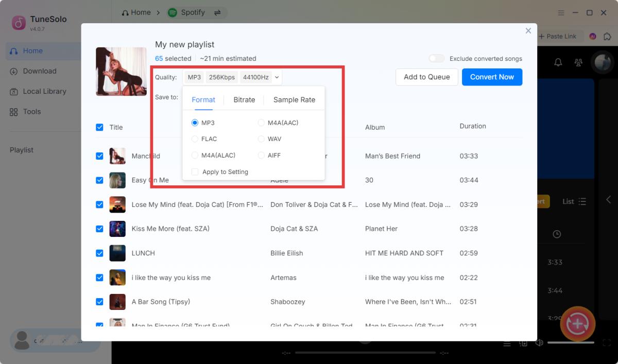Image resolution: width=618 pixels, height=364 pixels.
Task: Open the AI assistant icon
Action: coord(593,36)
